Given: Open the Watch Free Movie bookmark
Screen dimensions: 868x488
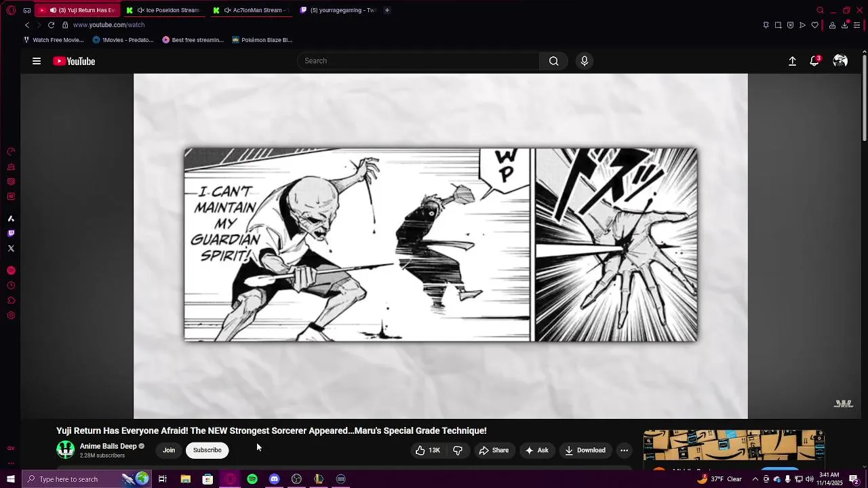Looking at the screenshot, I should coord(54,40).
